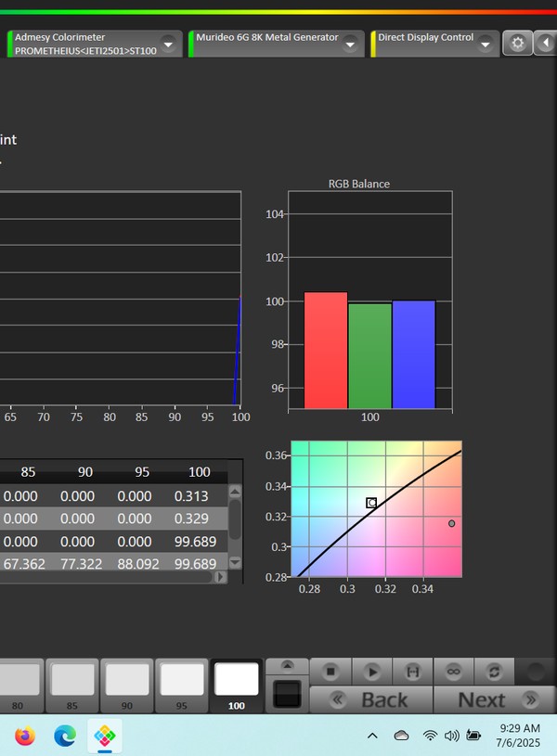
Task: Select the 95 percent gray patch
Action: point(181,686)
